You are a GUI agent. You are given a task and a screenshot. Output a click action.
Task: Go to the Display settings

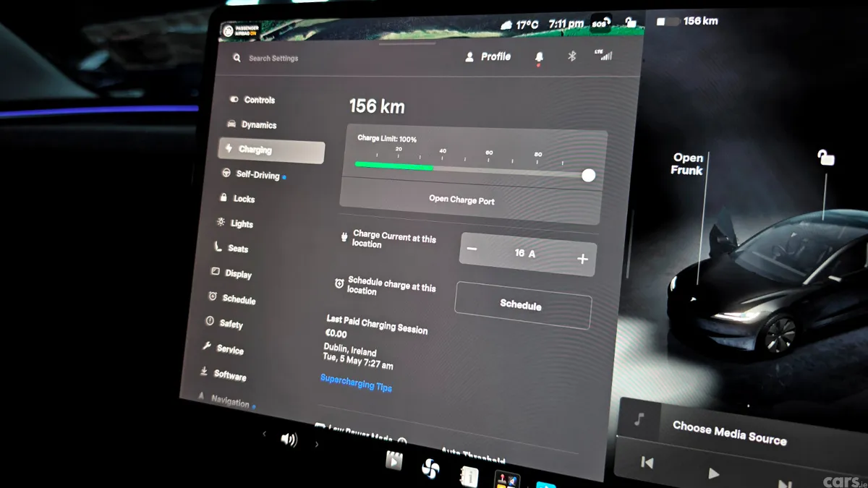pos(231,273)
